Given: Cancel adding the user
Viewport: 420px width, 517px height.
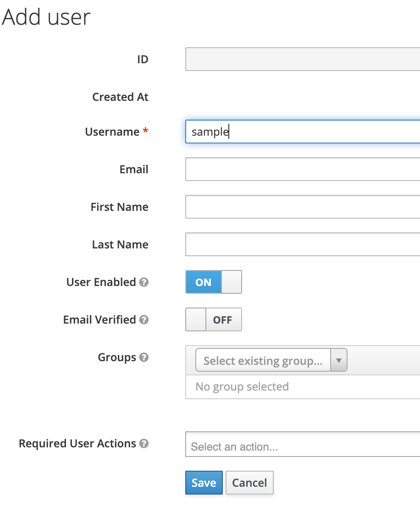Looking at the screenshot, I should click(x=249, y=483).
